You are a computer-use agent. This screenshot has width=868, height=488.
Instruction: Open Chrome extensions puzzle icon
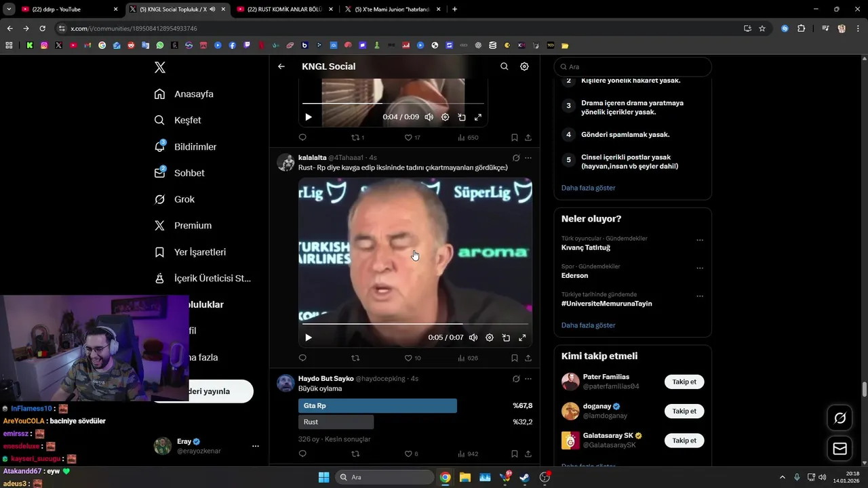pos(801,28)
